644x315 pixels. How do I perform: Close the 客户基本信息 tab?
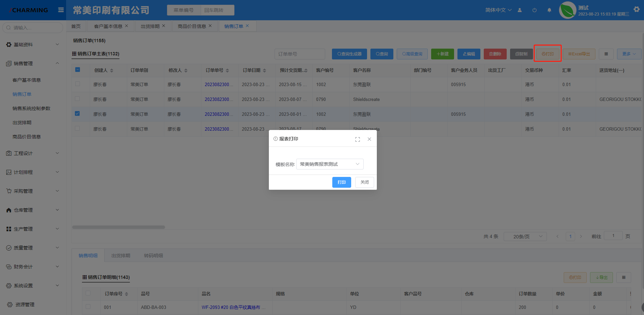(127, 26)
